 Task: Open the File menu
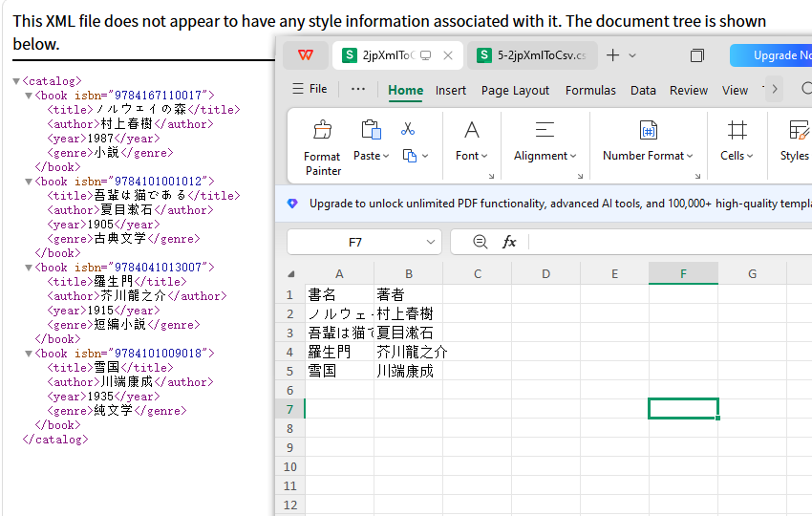coord(310,89)
